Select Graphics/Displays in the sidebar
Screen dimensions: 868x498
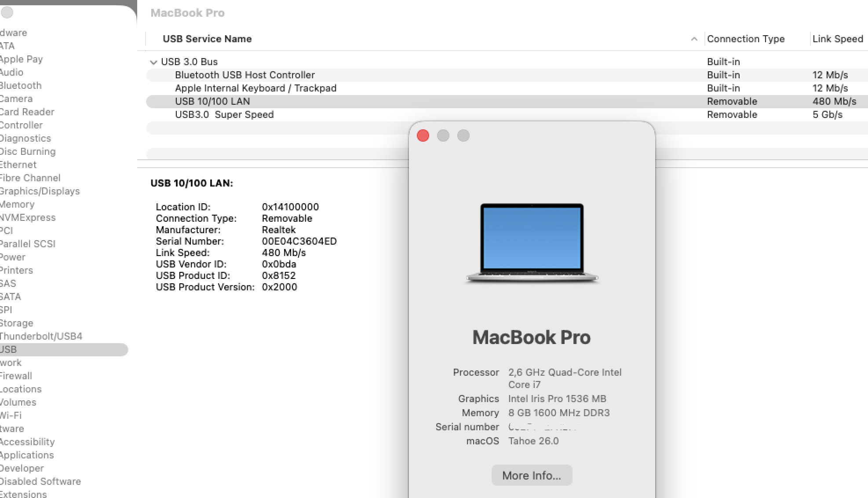pos(40,191)
